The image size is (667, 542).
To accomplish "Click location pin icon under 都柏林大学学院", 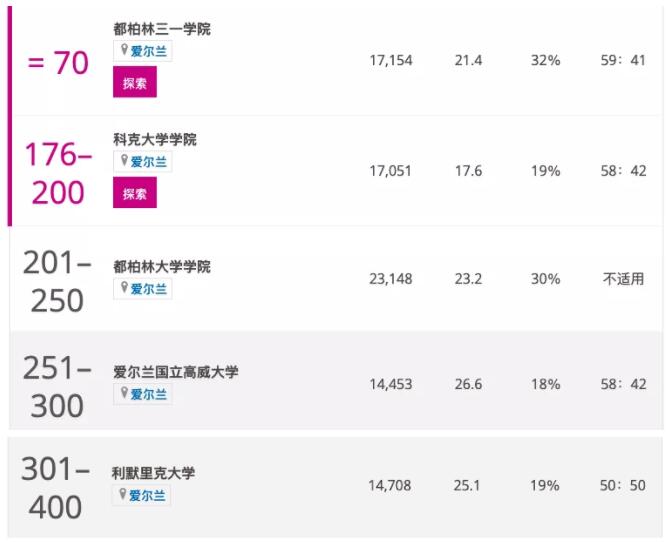I will tap(125, 288).
